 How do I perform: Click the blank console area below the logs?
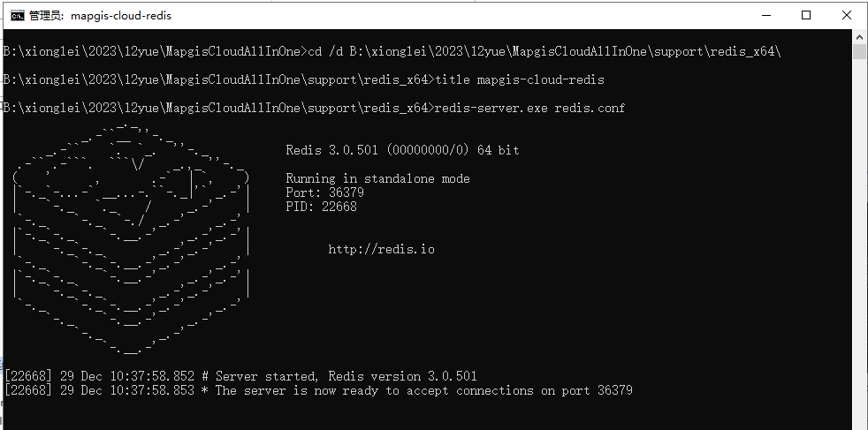[x=426, y=413]
